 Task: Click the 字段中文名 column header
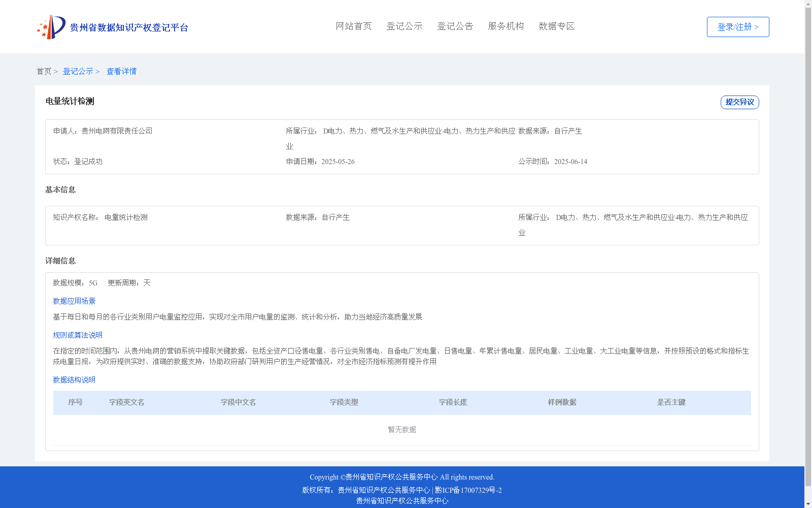click(x=238, y=402)
